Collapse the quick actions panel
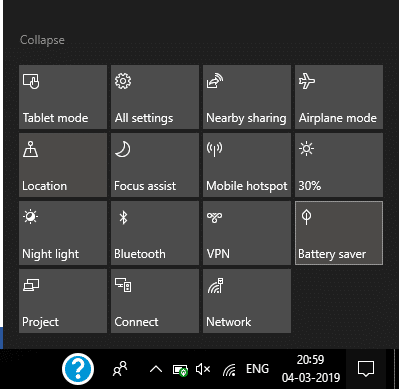The width and height of the screenshot is (399, 389). click(x=42, y=40)
